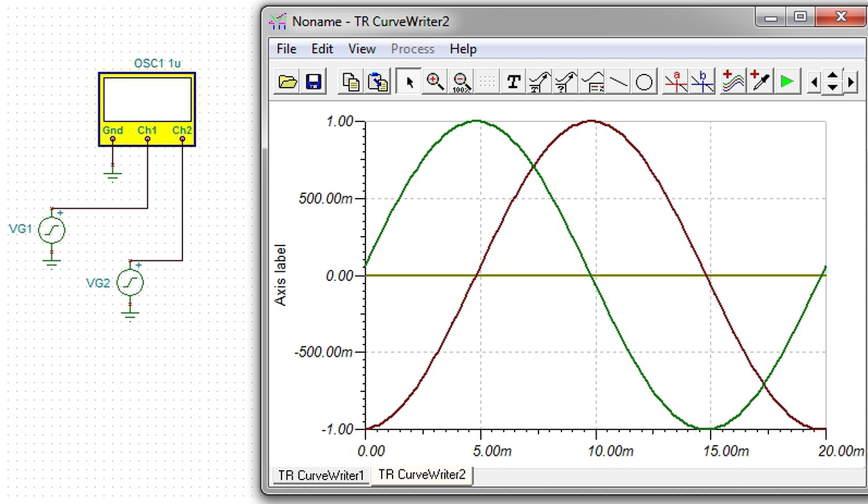868x504 pixels.
Task: Save the diagram with the floppy disk icon
Action: 313,82
